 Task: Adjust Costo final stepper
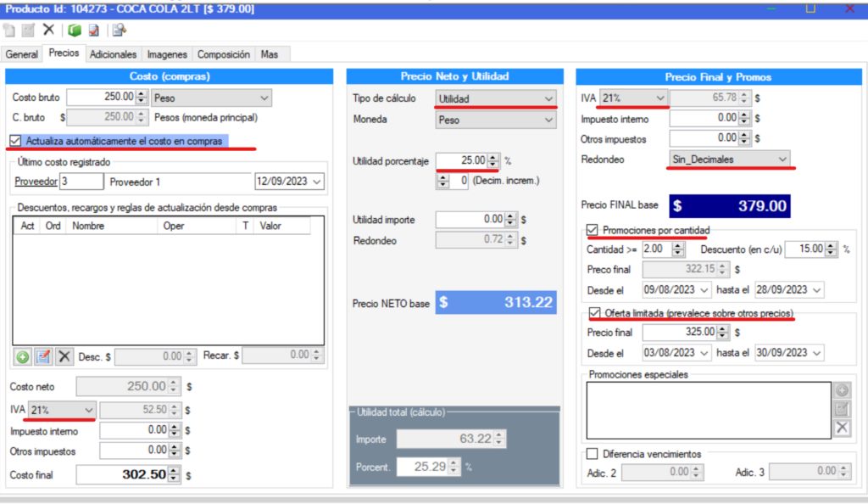click(175, 474)
